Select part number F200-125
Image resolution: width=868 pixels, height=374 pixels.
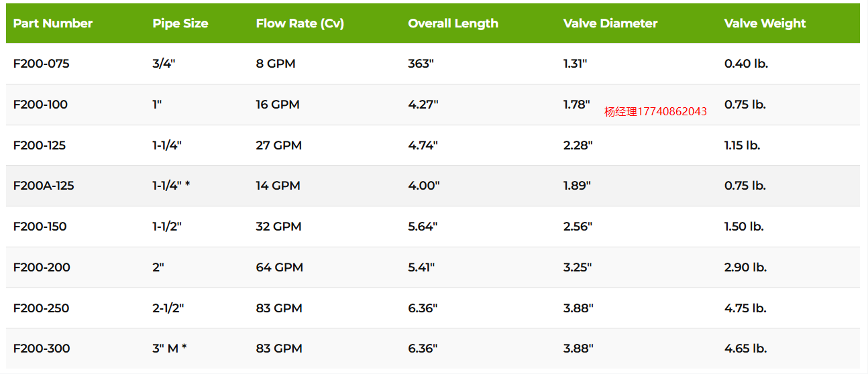(x=40, y=145)
